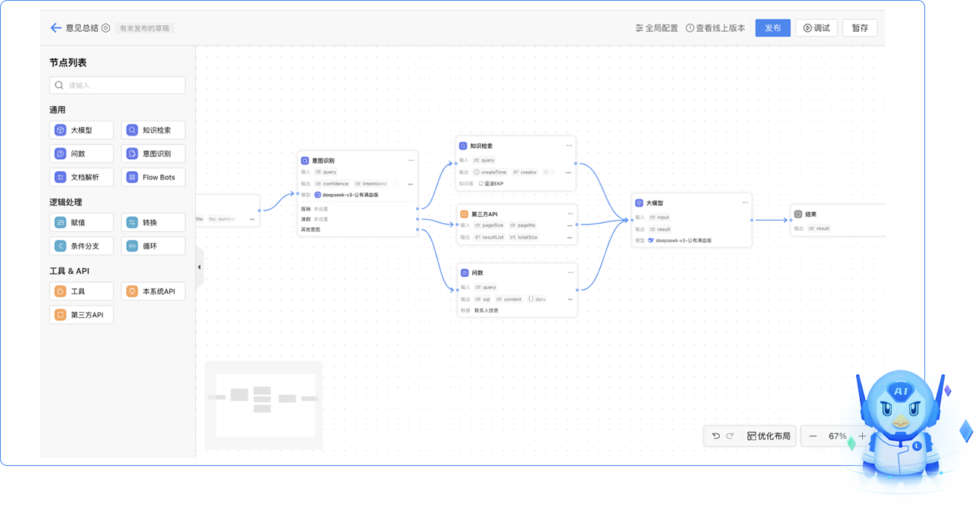This screenshot has height=506, width=980.
Task: Click the 第三方API item in the tools section
Action: tap(82, 315)
